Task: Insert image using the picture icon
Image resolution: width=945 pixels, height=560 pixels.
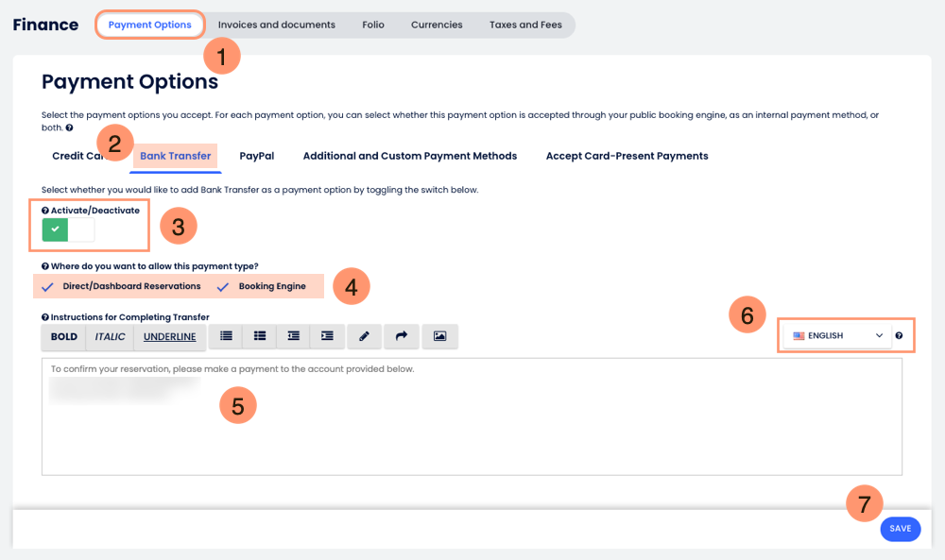Action: [x=439, y=336]
